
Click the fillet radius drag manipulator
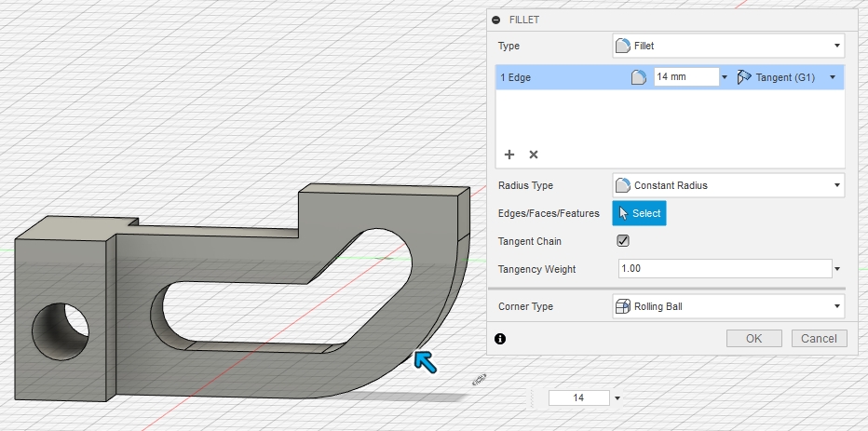pos(425,361)
